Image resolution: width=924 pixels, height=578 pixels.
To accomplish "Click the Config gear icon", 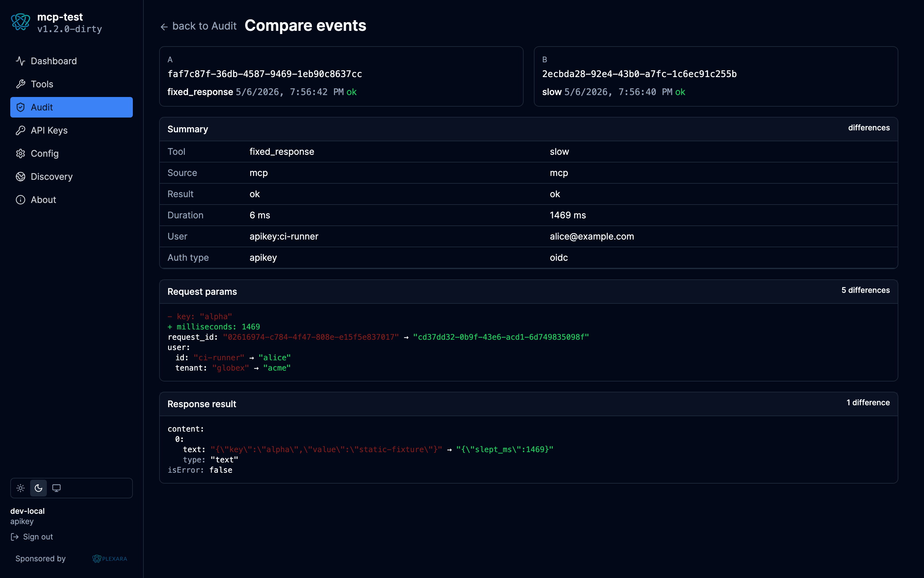I will click(21, 154).
